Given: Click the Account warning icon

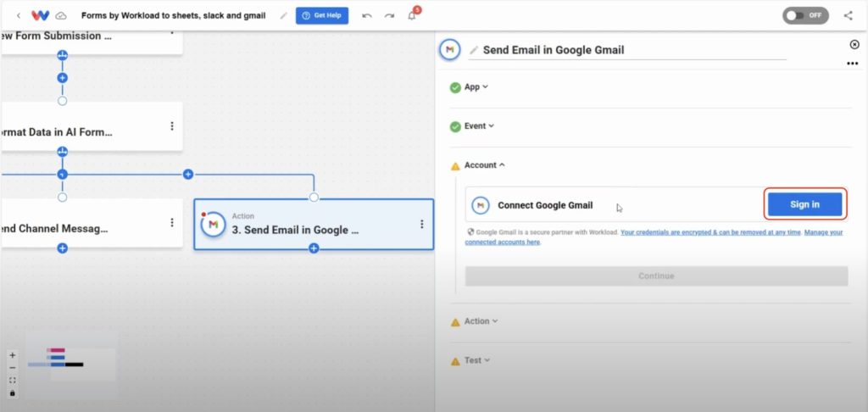Looking at the screenshot, I should (x=455, y=165).
